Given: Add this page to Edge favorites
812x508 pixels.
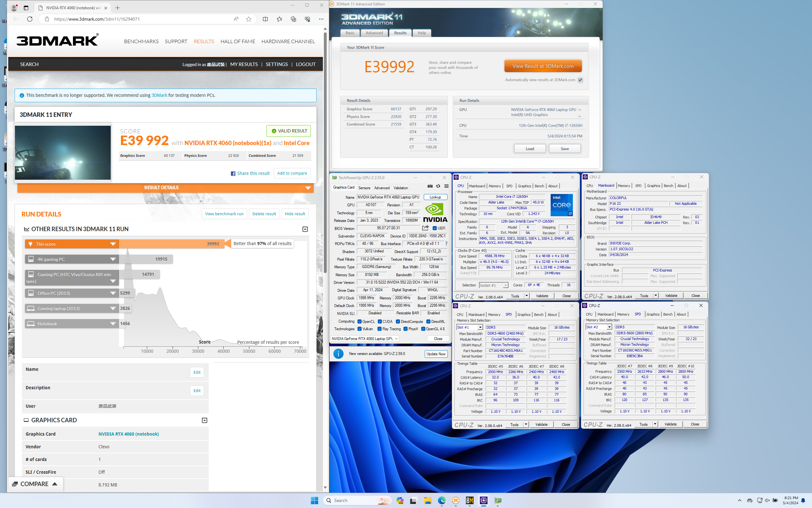Looking at the screenshot, I should pyautogui.click(x=249, y=19).
